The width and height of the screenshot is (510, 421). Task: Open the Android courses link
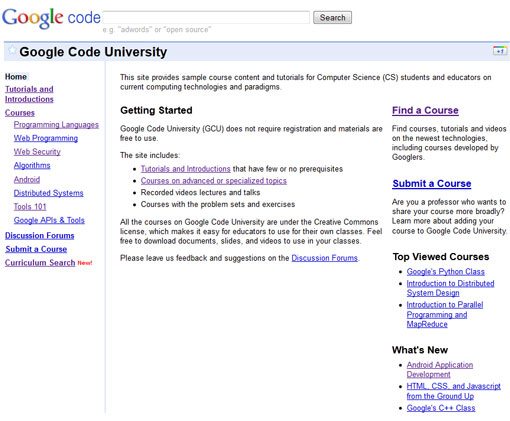tap(27, 179)
